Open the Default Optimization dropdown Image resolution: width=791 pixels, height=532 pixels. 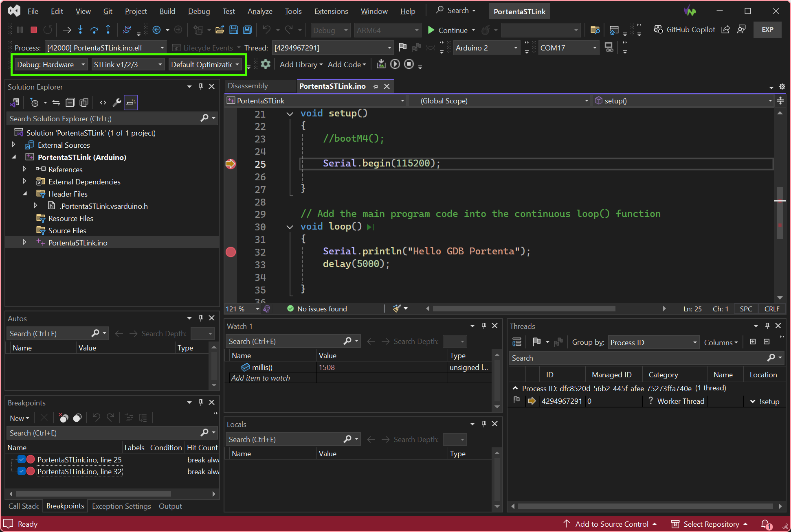205,64
